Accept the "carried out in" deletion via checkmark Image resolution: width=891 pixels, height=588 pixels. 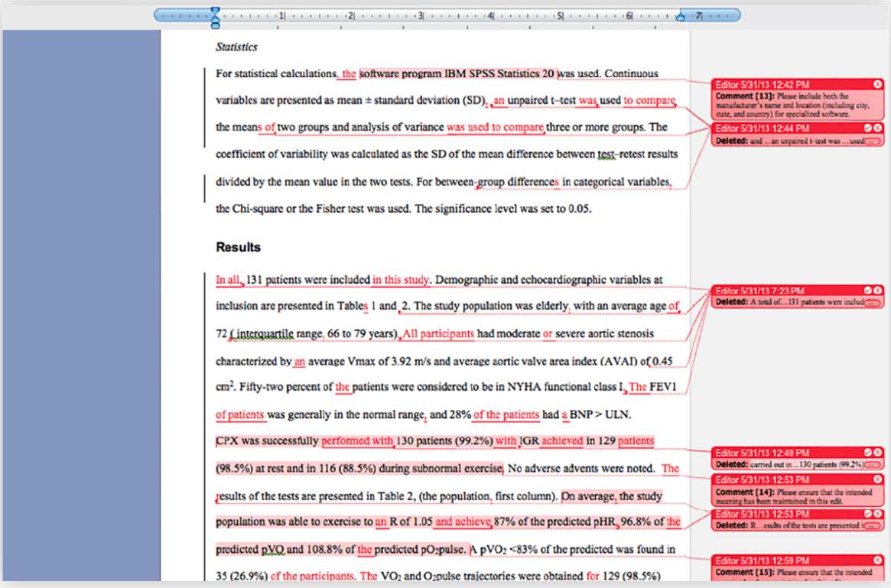click(868, 453)
